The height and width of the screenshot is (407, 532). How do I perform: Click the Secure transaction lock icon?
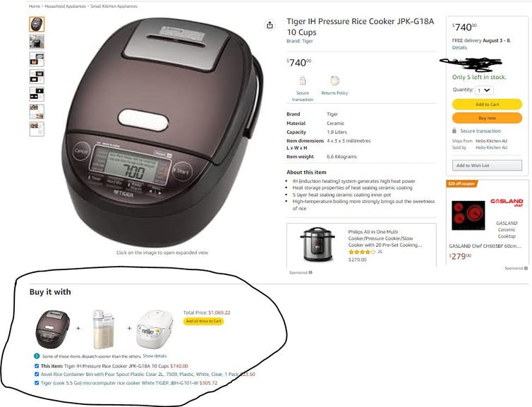pyautogui.click(x=302, y=80)
